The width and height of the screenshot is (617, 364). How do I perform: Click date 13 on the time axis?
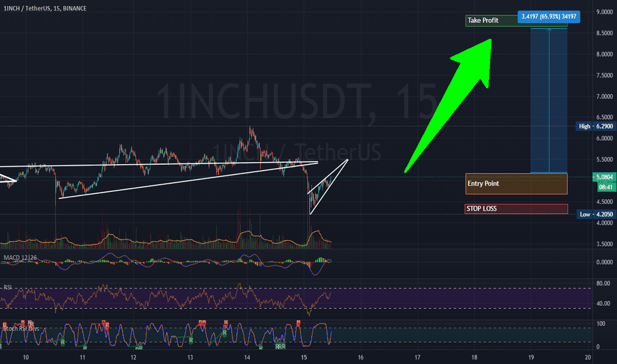click(190, 357)
